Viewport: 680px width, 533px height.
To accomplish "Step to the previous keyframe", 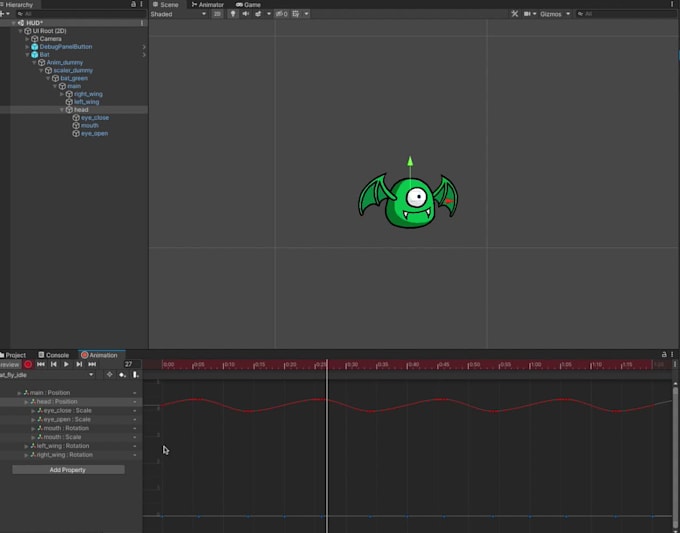I will click(x=53, y=364).
